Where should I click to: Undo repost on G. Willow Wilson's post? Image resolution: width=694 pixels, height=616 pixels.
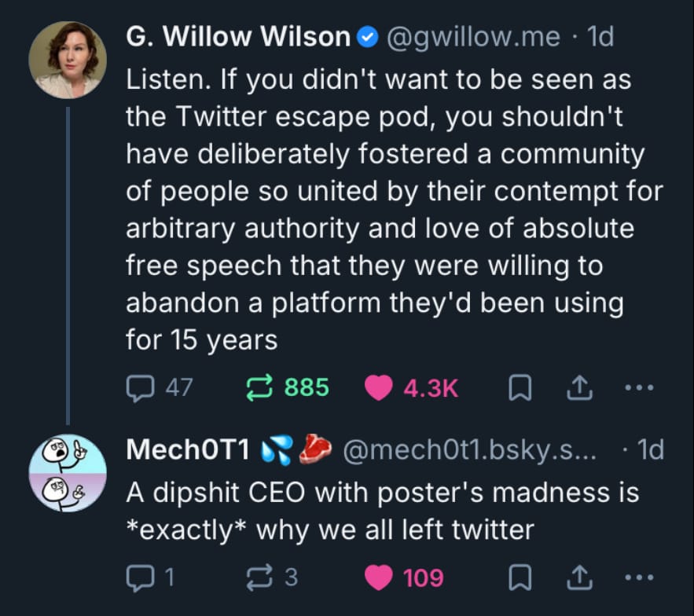259,387
